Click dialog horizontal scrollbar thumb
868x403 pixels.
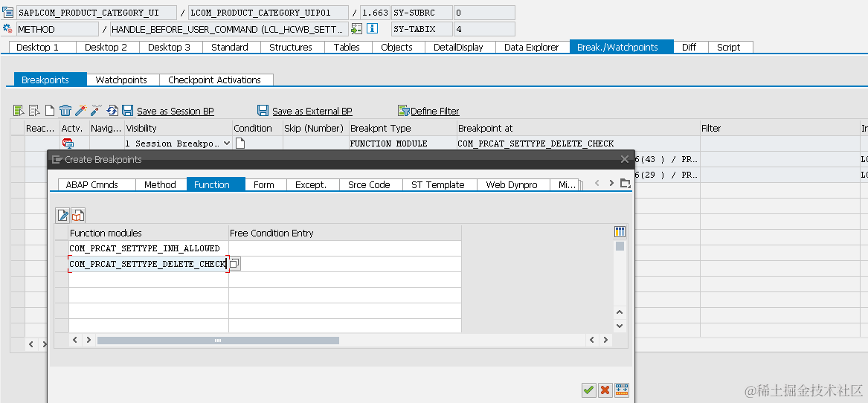218,341
